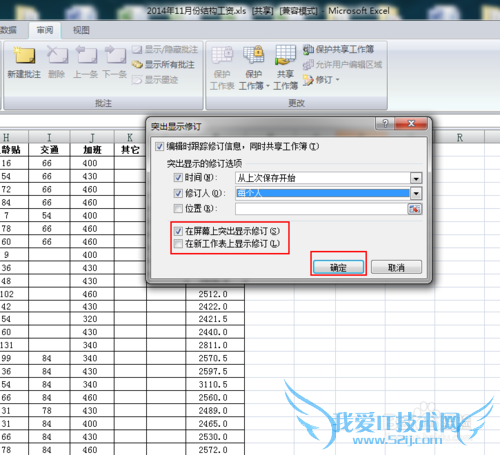Go to Previous comment (上一条)
This screenshot has height=455, width=500.
pos(86,63)
